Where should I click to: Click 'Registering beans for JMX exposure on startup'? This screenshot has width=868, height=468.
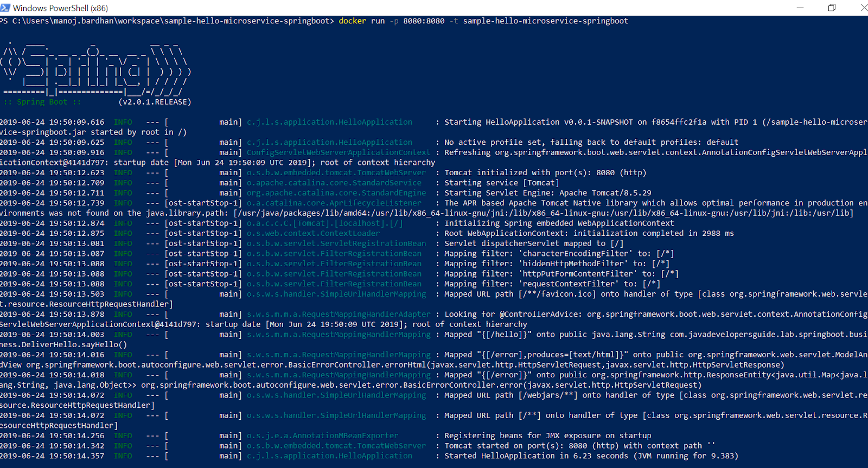point(548,436)
